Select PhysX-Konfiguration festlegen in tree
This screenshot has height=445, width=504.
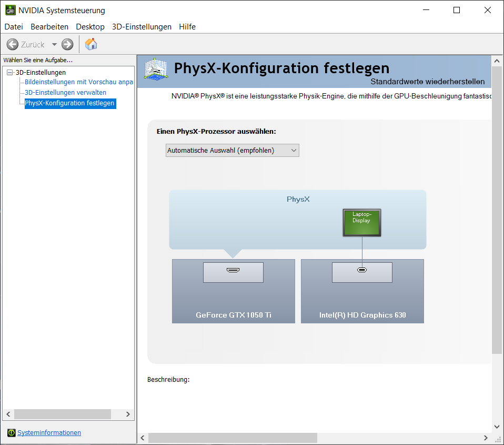click(70, 103)
